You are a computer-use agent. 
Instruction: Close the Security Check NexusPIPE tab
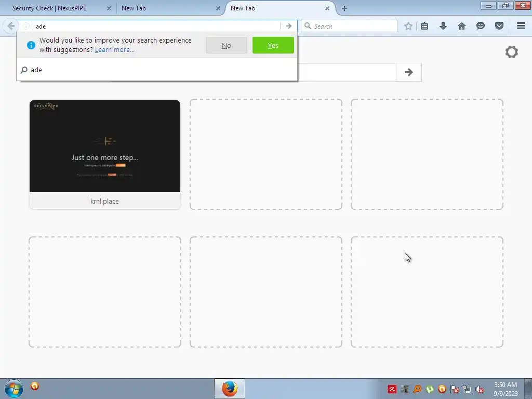click(x=109, y=8)
